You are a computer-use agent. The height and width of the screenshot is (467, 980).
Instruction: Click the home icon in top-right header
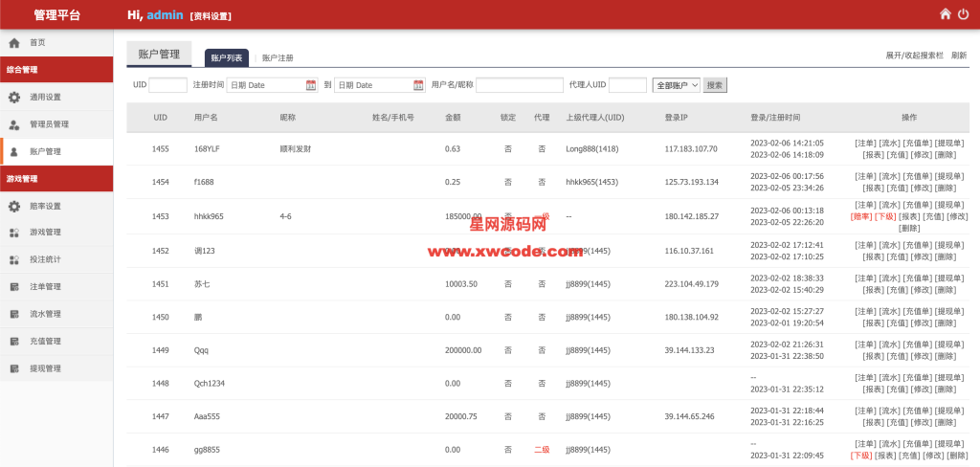(x=945, y=14)
